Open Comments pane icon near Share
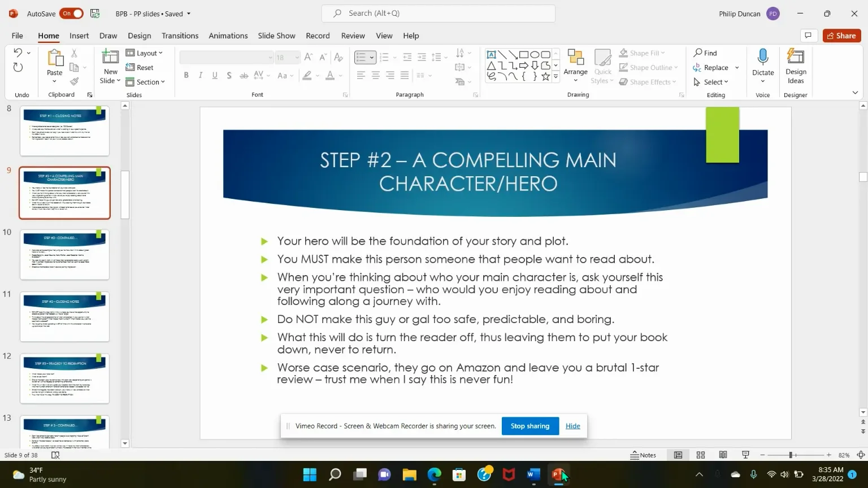Screen dimensions: 868x488 [x=808, y=36]
